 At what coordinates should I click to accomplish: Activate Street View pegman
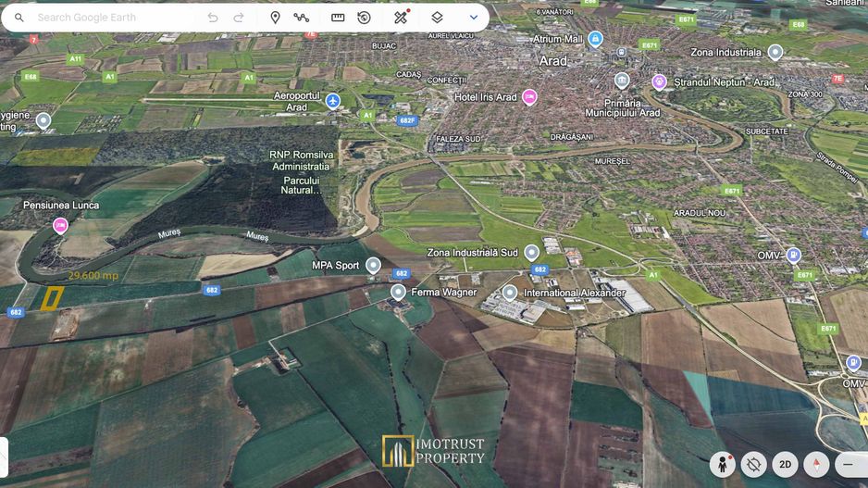pyautogui.click(x=722, y=464)
